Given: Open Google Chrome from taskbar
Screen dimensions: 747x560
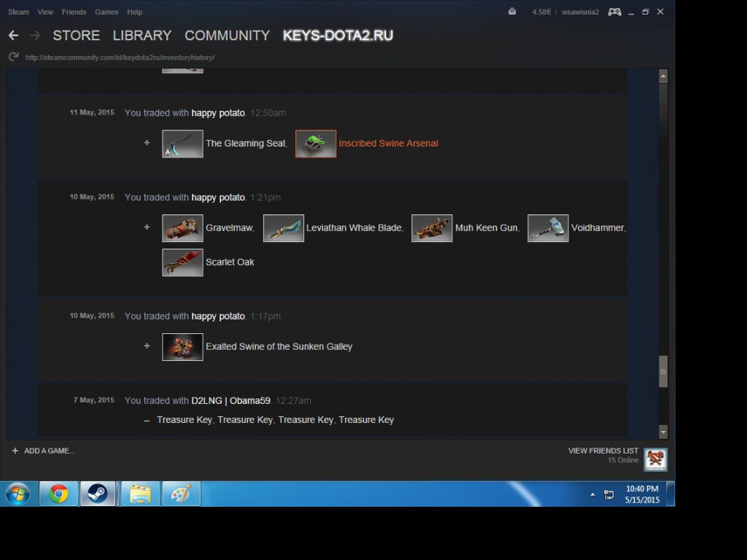Looking at the screenshot, I should tap(58, 494).
